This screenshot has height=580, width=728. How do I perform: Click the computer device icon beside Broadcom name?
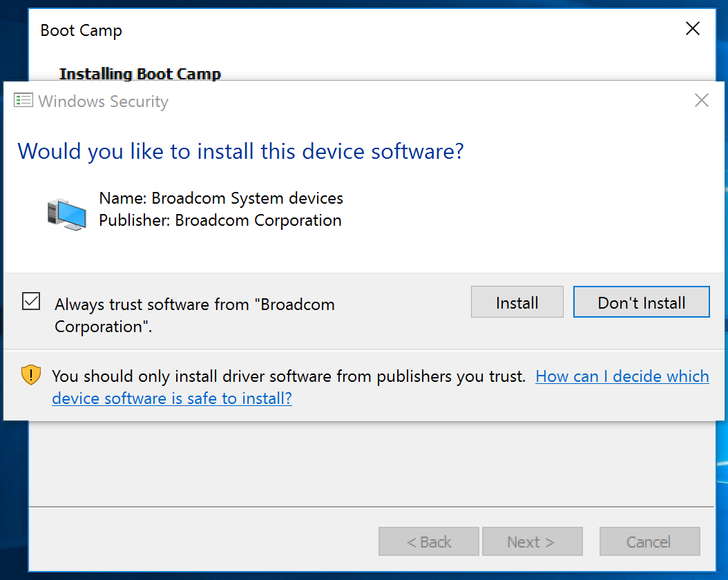pos(67,213)
